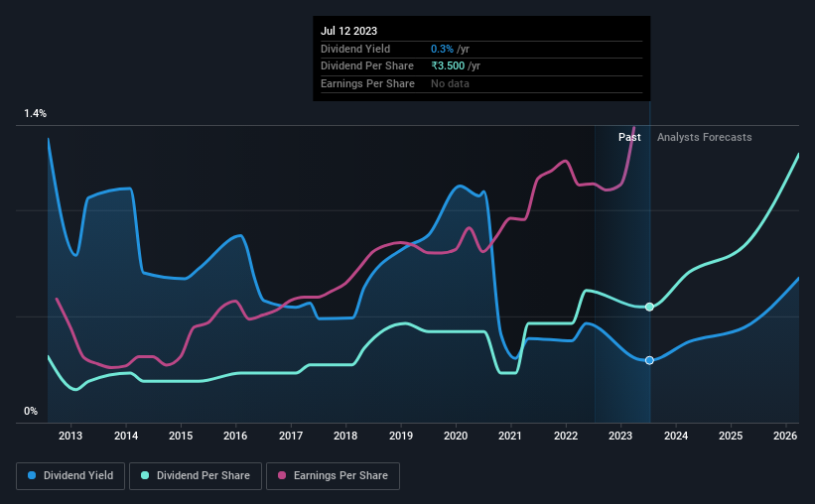
Task: Click the 2026 x-axis label
Action: tap(785, 436)
